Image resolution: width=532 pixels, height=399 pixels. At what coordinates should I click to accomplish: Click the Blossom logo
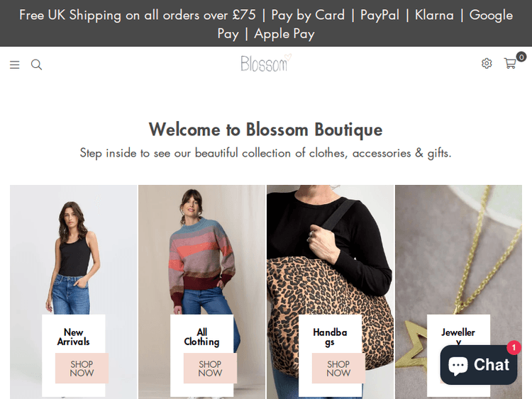(265, 64)
